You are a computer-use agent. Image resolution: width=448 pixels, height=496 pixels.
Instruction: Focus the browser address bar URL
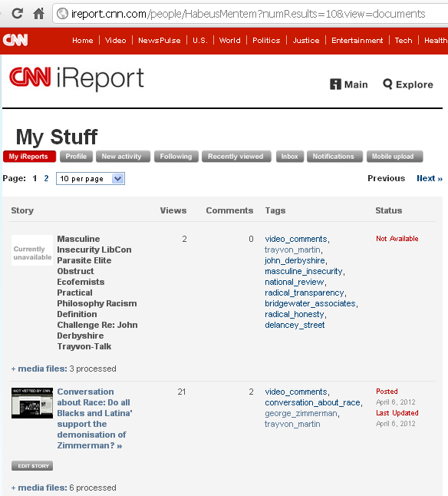(x=248, y=14)
